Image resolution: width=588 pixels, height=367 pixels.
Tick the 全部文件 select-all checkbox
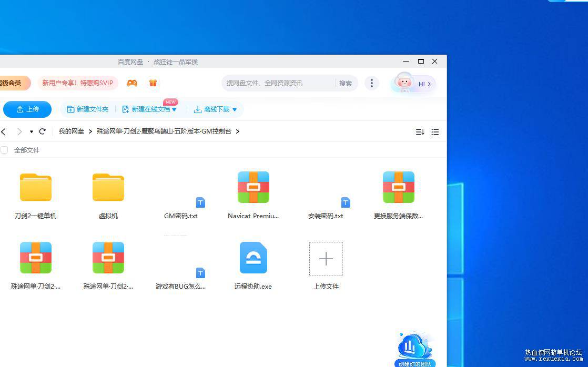coord(4,150)
